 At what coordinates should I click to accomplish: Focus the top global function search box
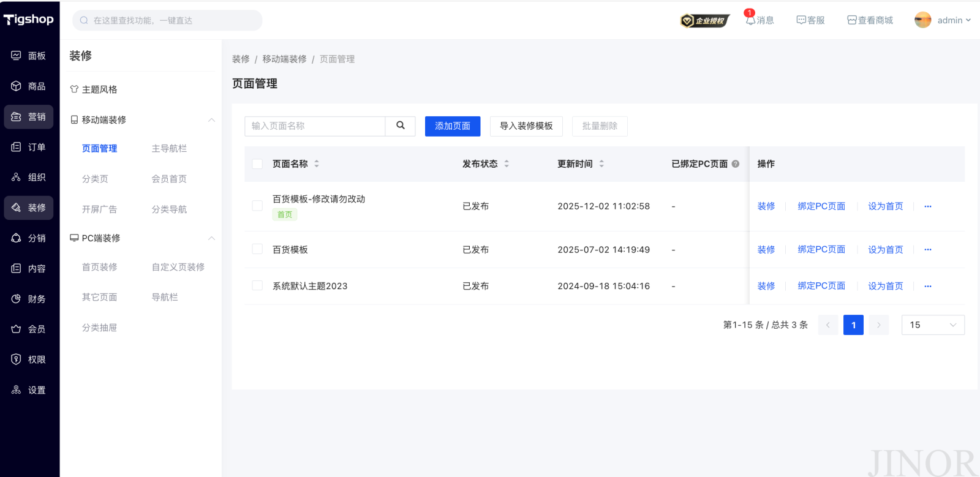(167, 20)
